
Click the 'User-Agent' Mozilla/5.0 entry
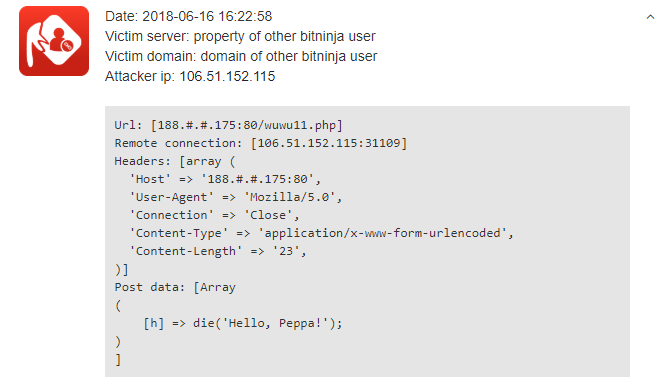[x=236, y=197]
